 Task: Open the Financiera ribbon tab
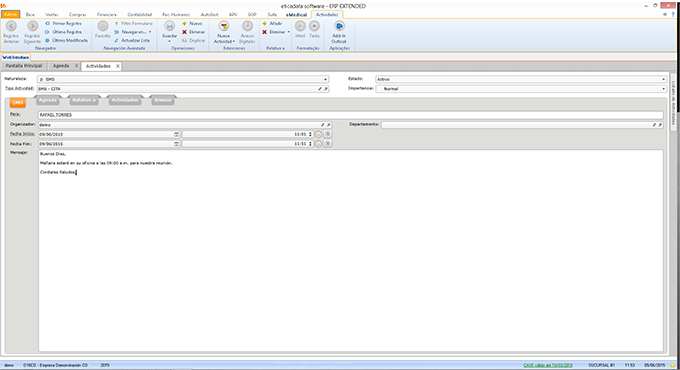point(107,14)
